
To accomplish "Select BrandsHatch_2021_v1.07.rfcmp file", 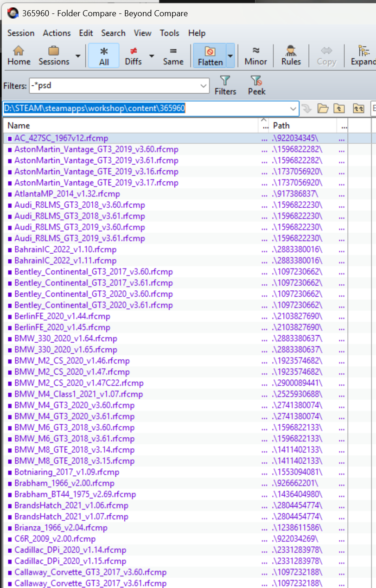I will 71,517.
